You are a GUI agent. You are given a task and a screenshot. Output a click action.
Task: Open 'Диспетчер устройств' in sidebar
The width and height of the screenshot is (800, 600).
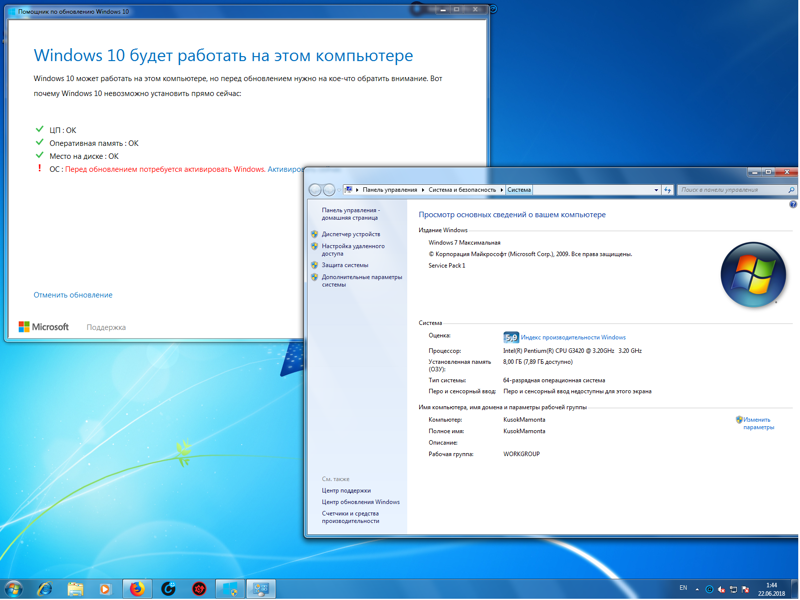[351, 234]
